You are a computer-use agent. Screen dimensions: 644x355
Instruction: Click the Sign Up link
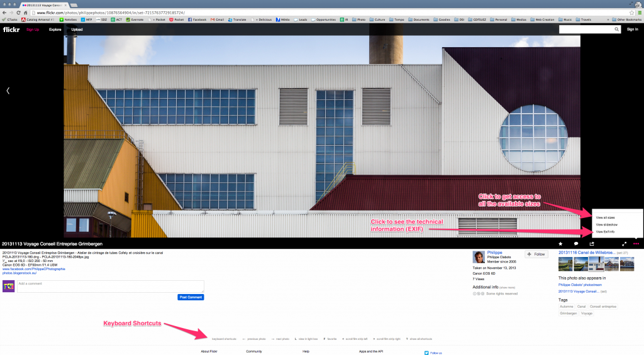[x=33, y=30]
